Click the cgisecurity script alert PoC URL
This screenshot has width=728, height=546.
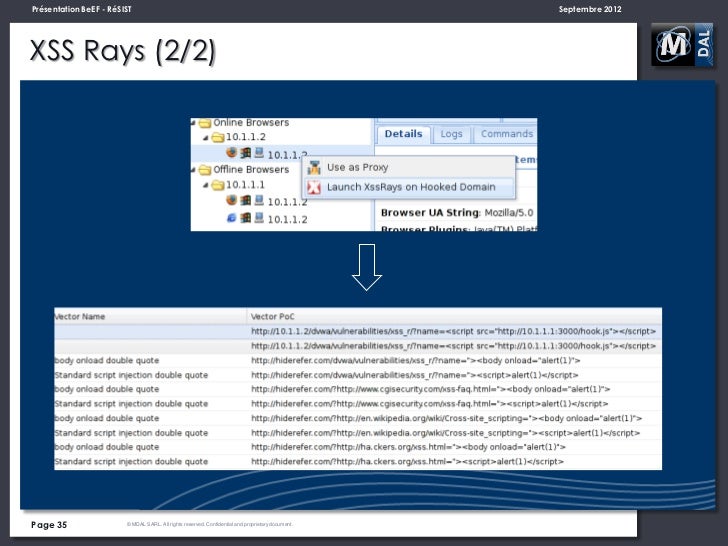click(429, 404)
